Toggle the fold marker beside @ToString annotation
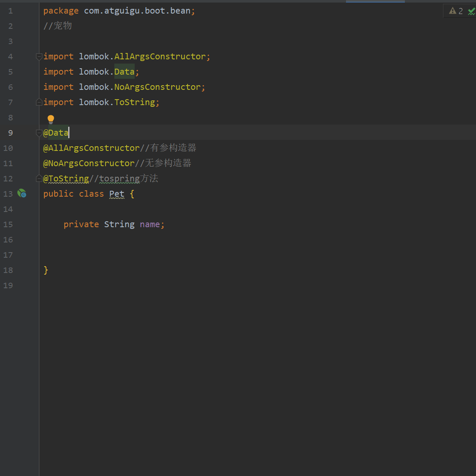This screenshot has width=476, height=476. 39,178
